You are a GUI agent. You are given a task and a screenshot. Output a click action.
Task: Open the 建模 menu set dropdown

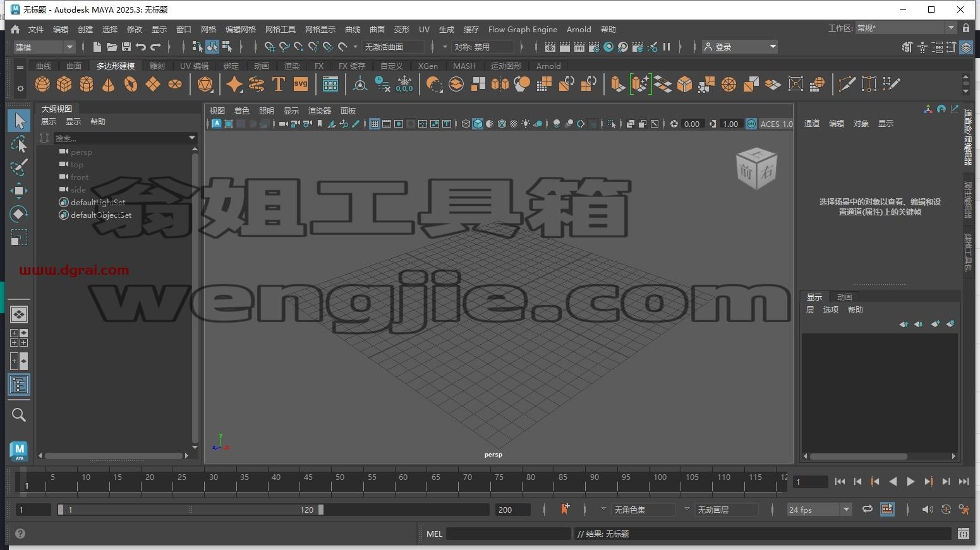tap(44, 47)
